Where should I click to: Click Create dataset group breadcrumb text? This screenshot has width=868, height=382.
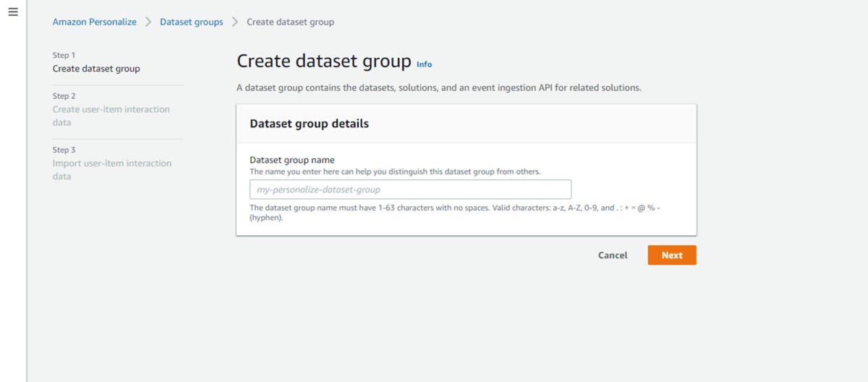click(x=290, y=22)
